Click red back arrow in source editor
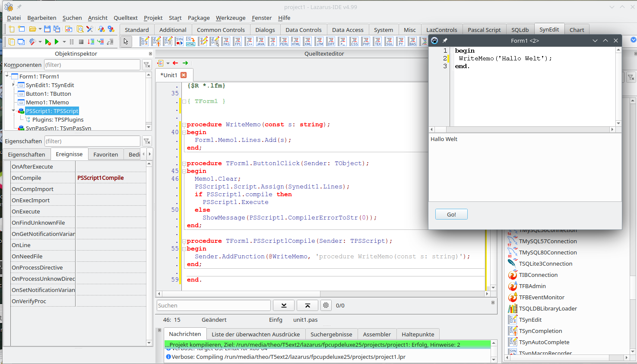Image resolution: width=637 pixels, height=364 pixels. (x=175, y=63)
